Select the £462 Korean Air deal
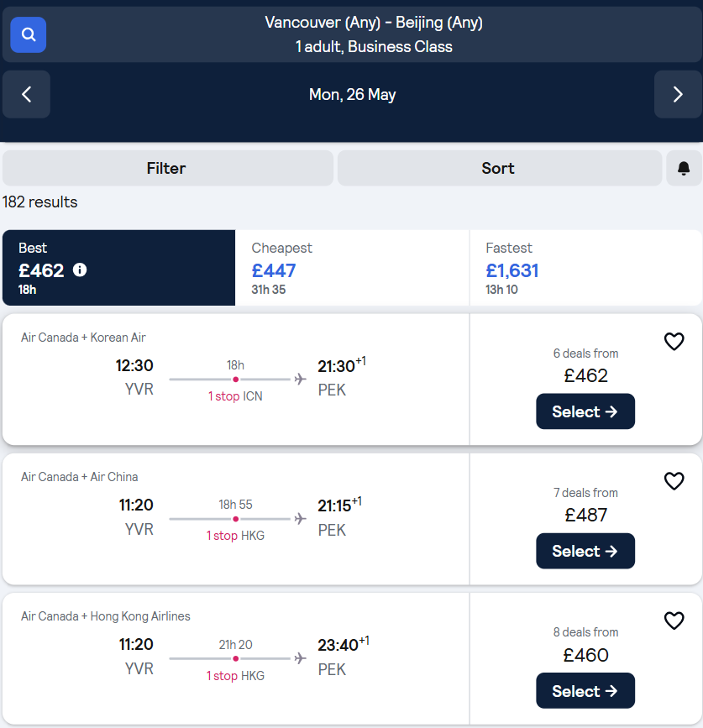 585,411
